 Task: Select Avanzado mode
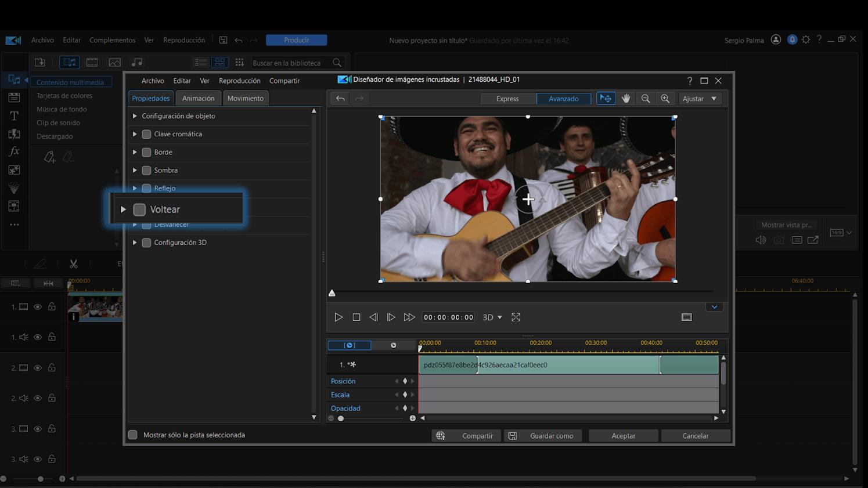point(564,99)
